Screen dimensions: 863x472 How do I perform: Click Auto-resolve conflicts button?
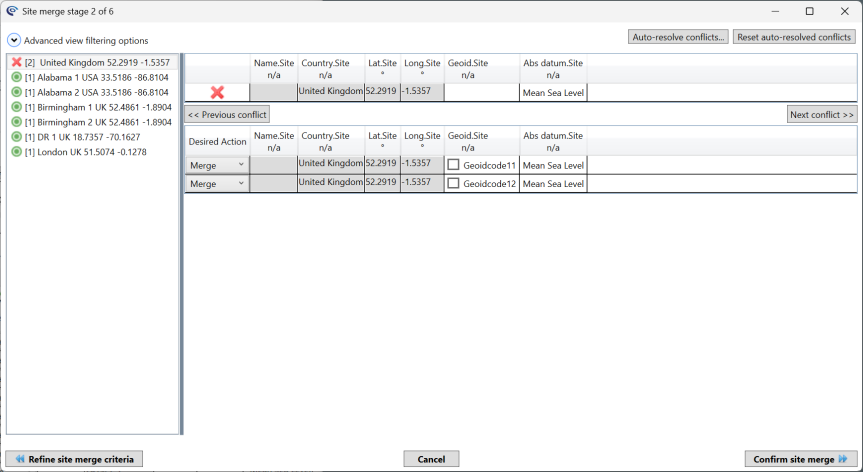click(678, 37)
